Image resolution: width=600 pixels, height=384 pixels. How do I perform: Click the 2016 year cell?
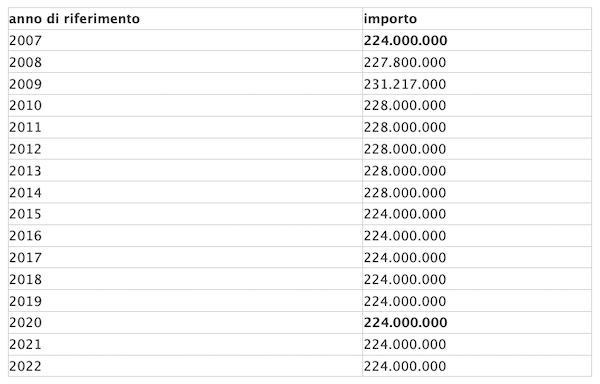[185, 236]
